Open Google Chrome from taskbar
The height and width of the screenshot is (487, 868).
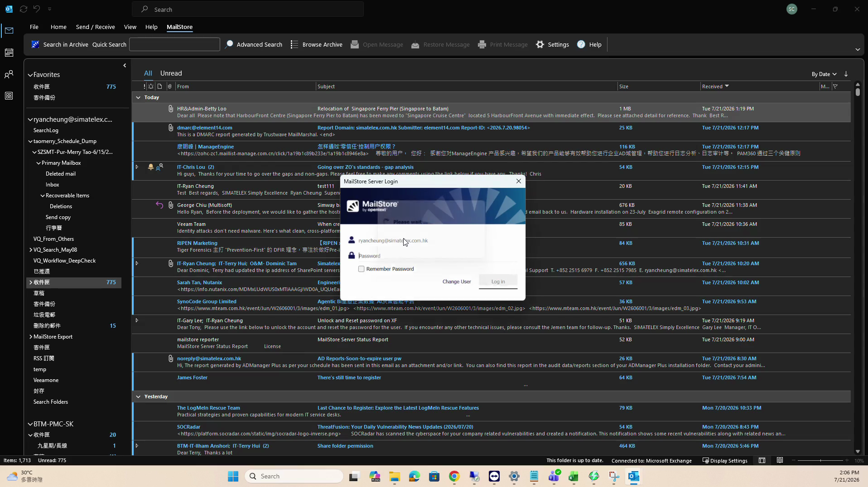(x=454, y=476)
